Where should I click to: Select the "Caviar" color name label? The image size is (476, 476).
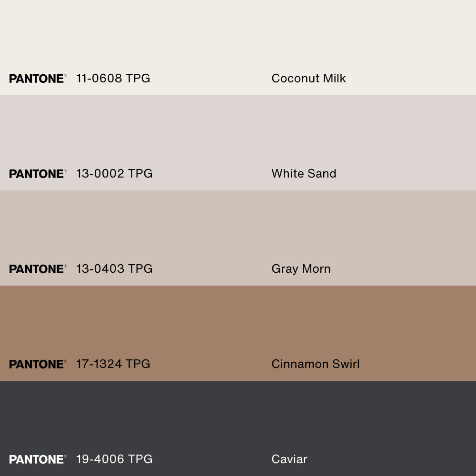pos(289,459)
